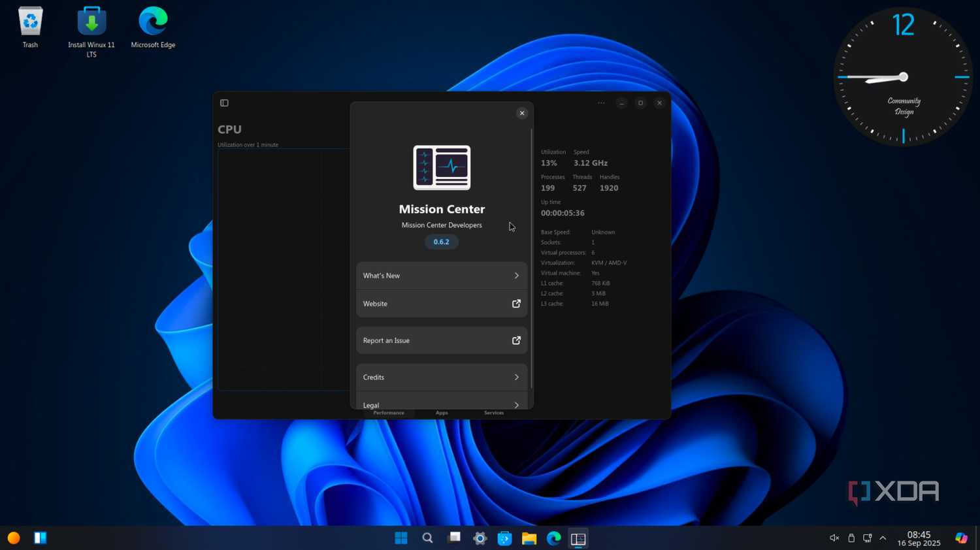The height and width of the screenshot is (550, 980).
Task: Open the Start menu
Action: click(x=401, y=538)
